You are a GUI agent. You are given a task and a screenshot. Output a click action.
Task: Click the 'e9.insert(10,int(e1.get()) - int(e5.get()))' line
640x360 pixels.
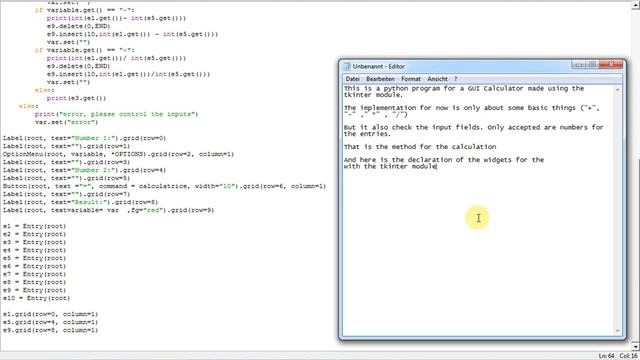[x=132, y=34]
